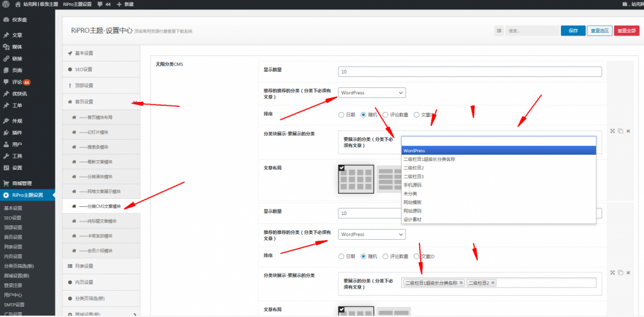Select 随机 radio in second block
644x317 pixels.
pos(364,257)
